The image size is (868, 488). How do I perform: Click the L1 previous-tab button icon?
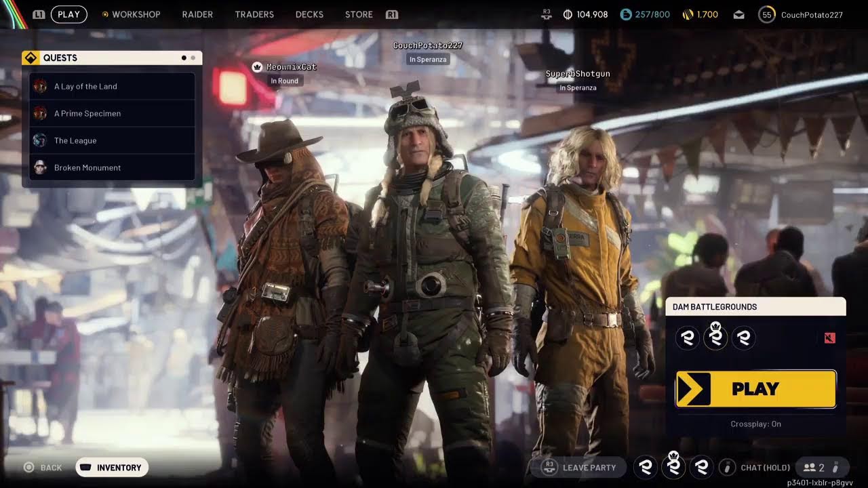tap(39, 14)
